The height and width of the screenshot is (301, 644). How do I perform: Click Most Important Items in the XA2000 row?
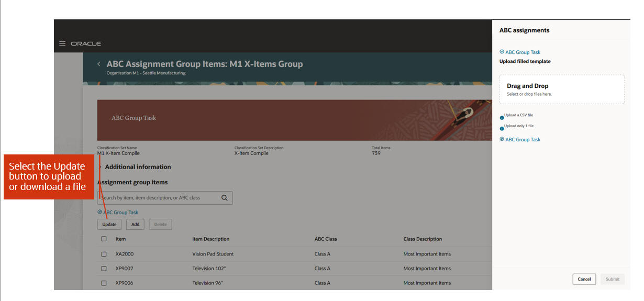[x=427, y=254]
